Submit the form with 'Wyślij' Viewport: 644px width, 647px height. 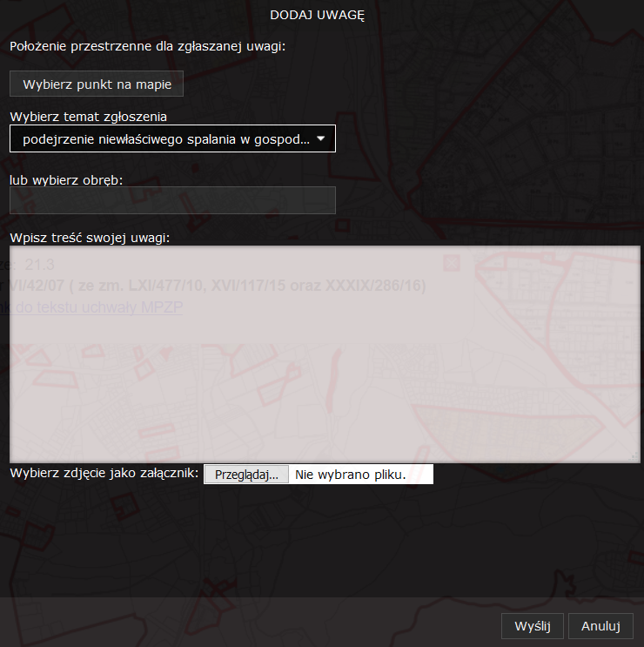coord(533,626)
